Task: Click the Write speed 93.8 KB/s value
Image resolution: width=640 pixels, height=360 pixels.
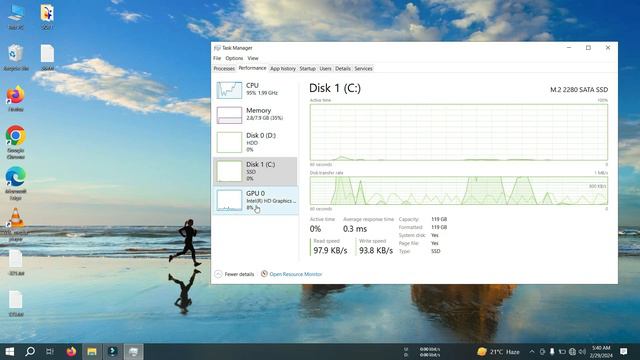Action: click(376, 250)
